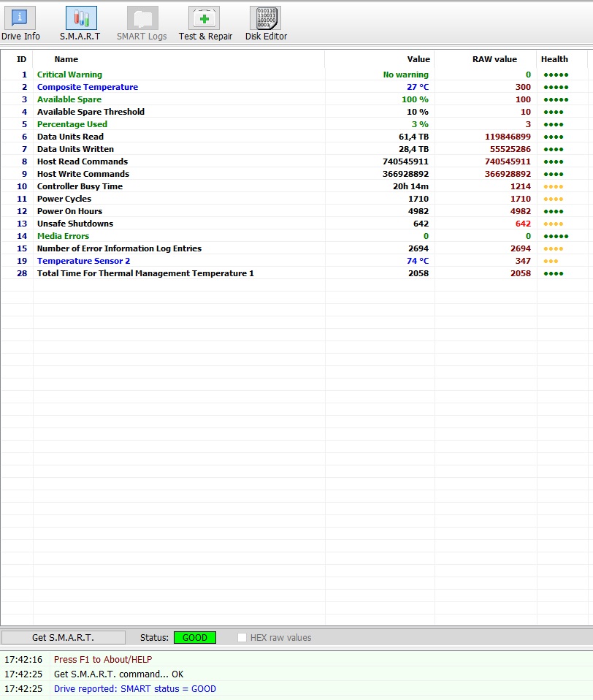593x700 pixels.
Task: Open the SMART Logs icon
Action: point(142,18)
